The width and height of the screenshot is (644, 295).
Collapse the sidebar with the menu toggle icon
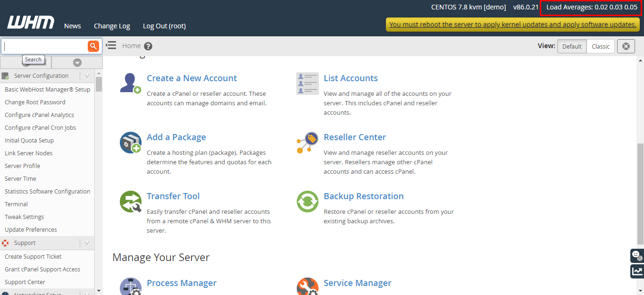tap(111, 45)
